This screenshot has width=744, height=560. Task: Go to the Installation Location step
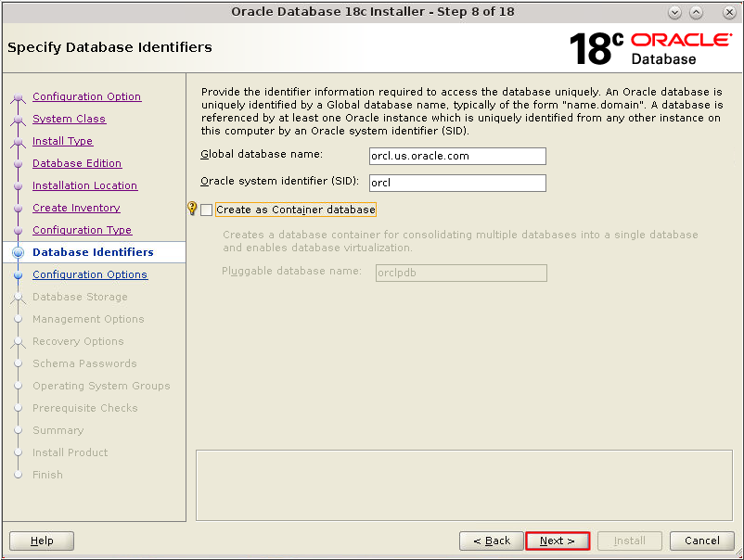click(x=84, y=185)
